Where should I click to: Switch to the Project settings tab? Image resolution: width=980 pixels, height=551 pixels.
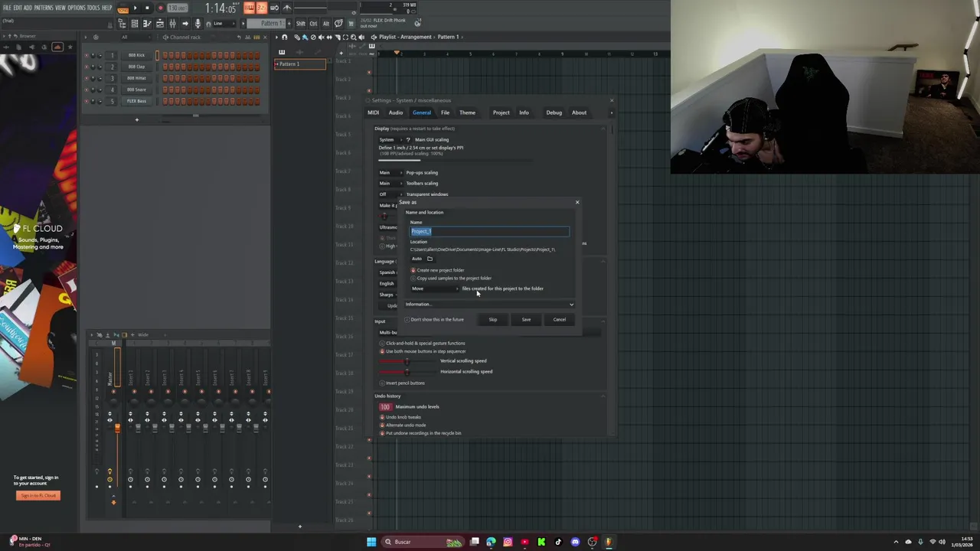pyautogui.click(x=501, y=112)
